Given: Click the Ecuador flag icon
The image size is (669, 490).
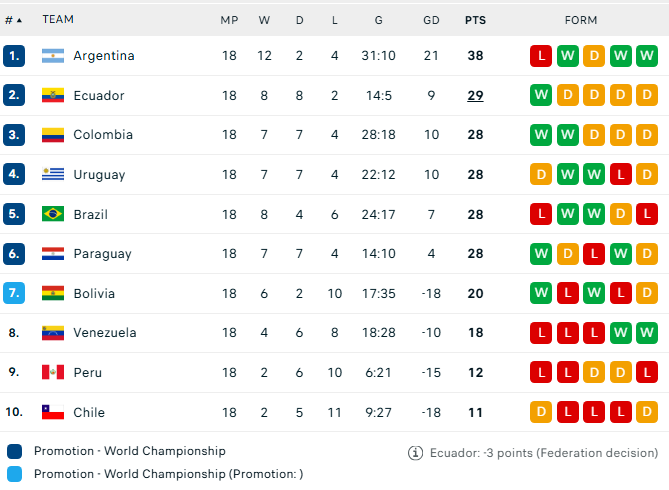Looking at the screenshot, I should tap(53, 96).
